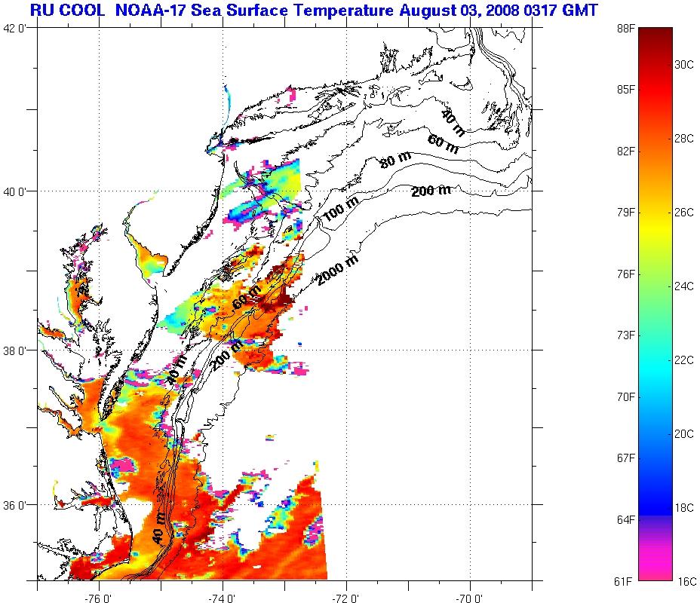The image size is (700, 603).
Task: Click the '67F' color scale label
Action: point(626,458)
